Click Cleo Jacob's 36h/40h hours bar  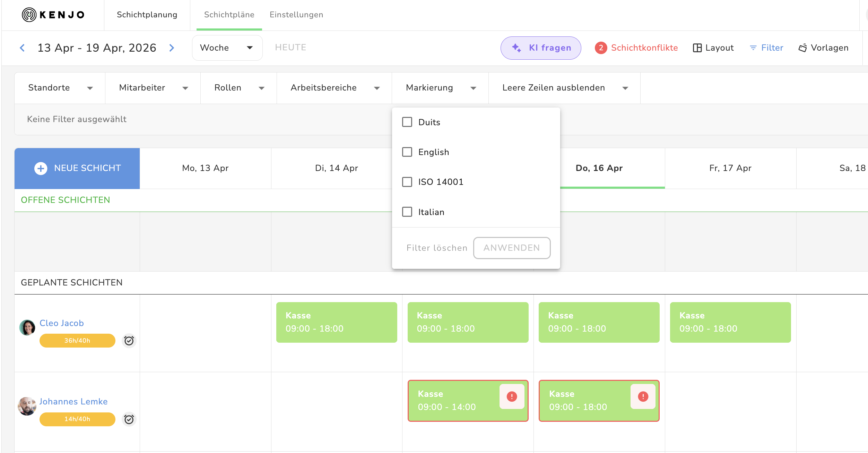77,341
